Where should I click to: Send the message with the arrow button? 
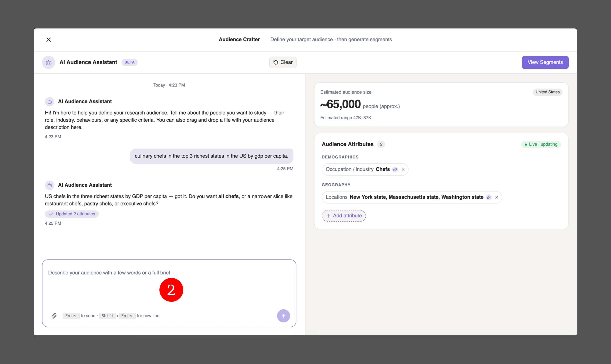click(x=283, y=316)
